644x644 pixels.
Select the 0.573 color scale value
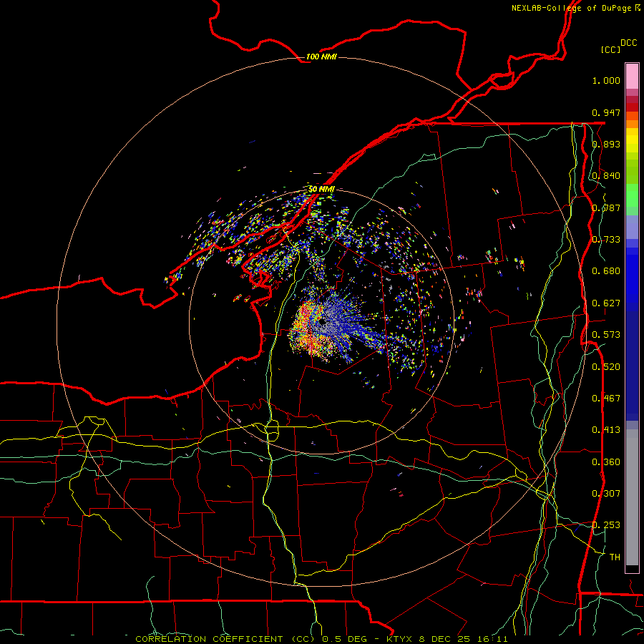(x=606, y=335)
